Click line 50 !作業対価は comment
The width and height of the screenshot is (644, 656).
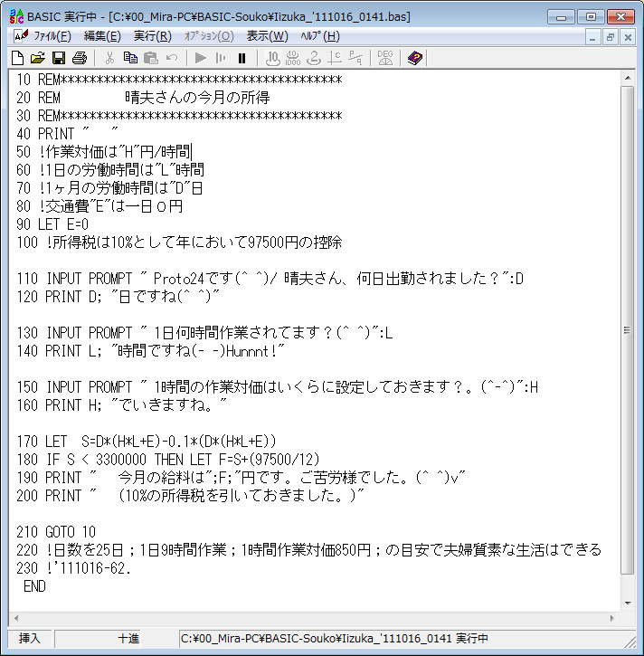(104, 152)
